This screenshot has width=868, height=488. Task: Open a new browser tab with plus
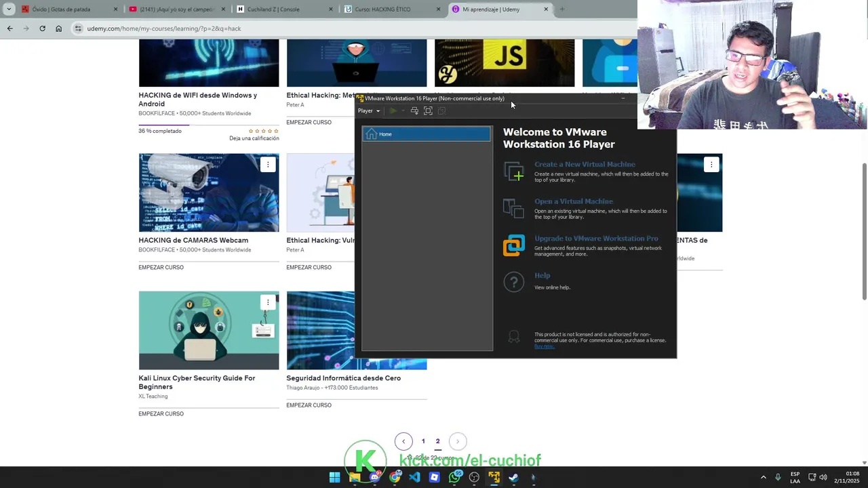pos(561,9)
